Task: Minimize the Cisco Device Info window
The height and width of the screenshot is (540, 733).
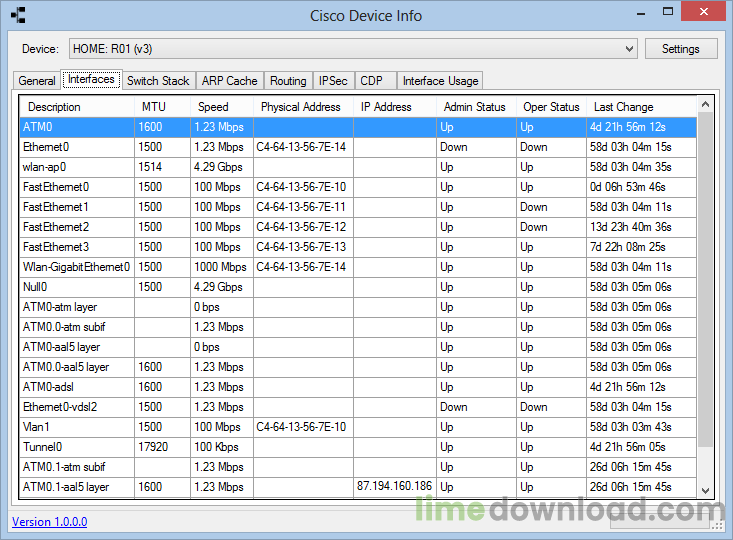Action: coord(641,13)
